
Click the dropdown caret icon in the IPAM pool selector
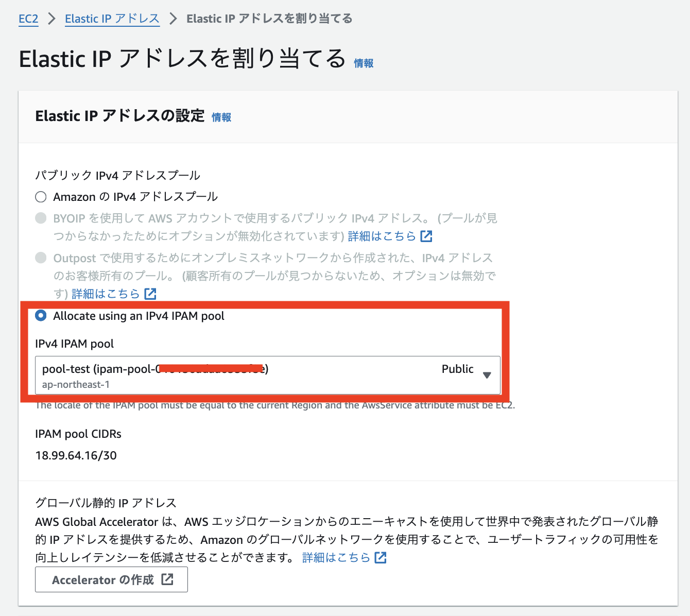click(487, 375)
